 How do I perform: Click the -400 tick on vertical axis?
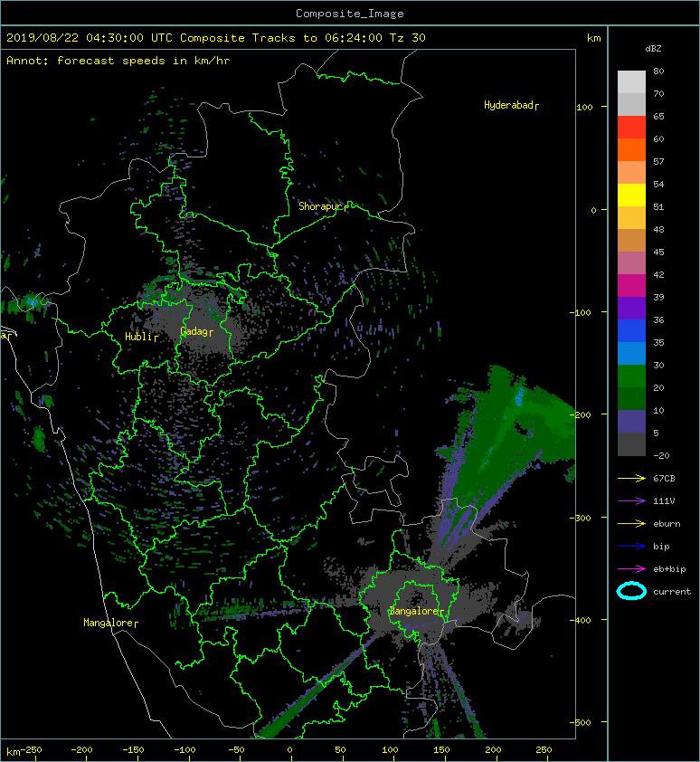coord(581,620)
